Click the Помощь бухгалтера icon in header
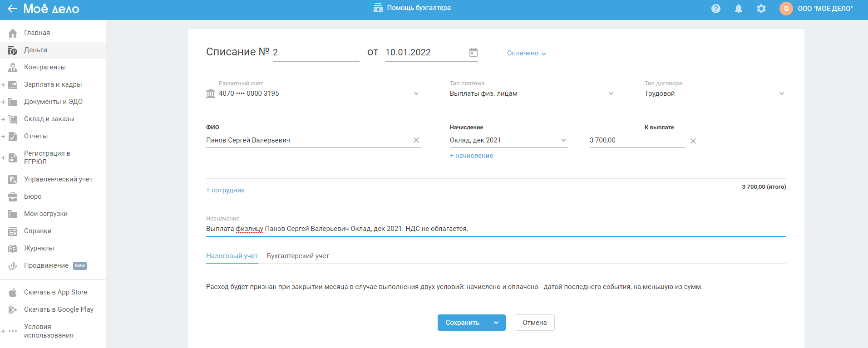The width and height of the screenshot is (868, 348). click(378, 8)
